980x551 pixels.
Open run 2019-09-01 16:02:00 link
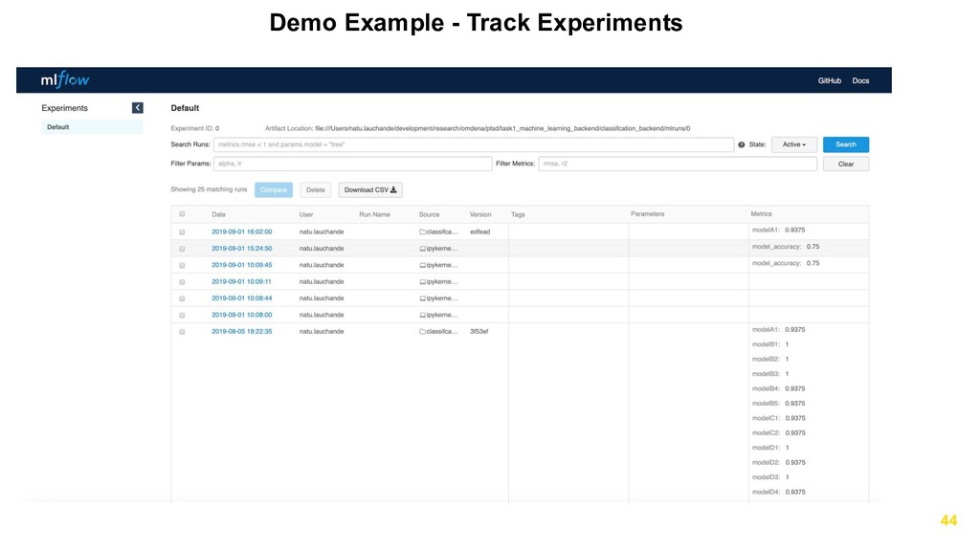click(242, 231)
